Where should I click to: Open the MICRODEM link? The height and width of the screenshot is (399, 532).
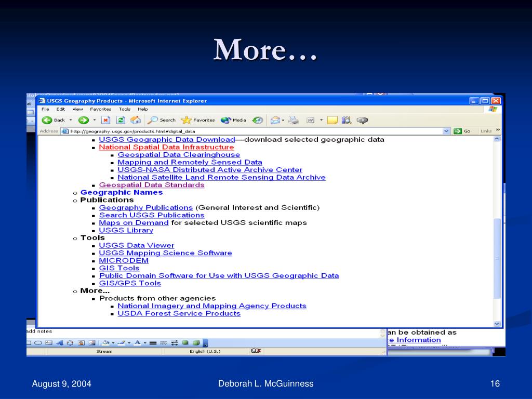(x=124, y=261)
